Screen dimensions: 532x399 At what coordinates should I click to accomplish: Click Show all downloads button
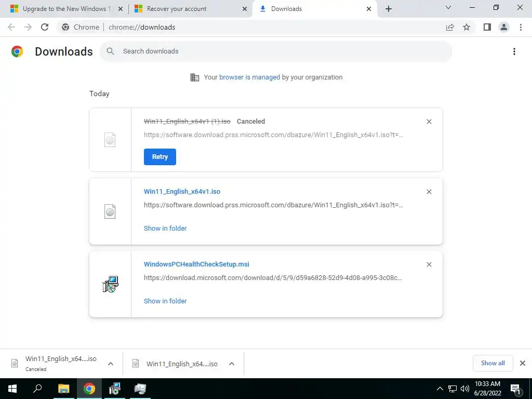[493, 363]
